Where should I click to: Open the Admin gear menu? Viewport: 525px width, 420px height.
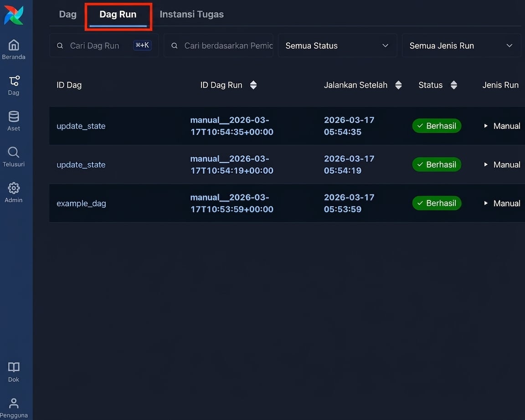[x=14, y=193]
